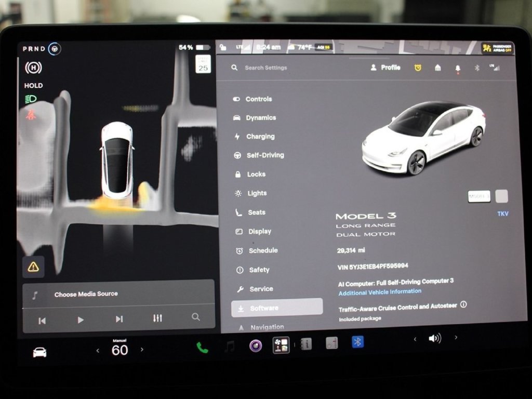Click the HomeLink garage icon

click(x=437, y=68)
